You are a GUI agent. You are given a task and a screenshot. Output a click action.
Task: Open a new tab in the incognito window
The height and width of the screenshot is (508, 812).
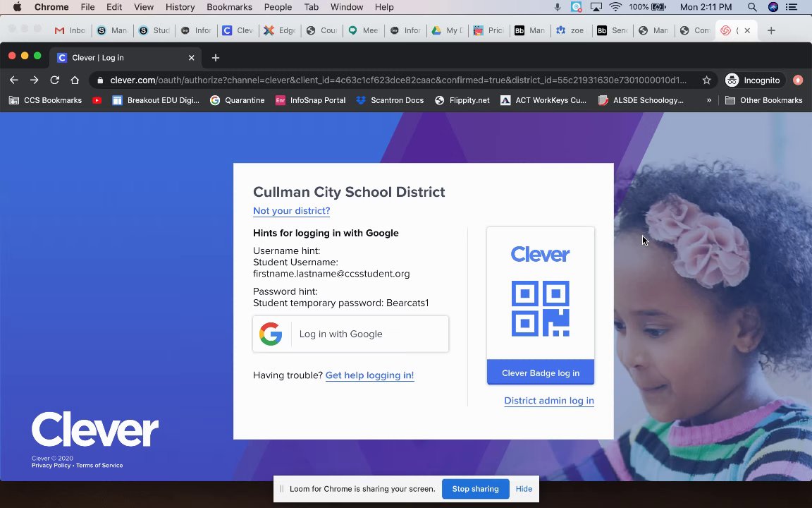[x=216, y=58]
